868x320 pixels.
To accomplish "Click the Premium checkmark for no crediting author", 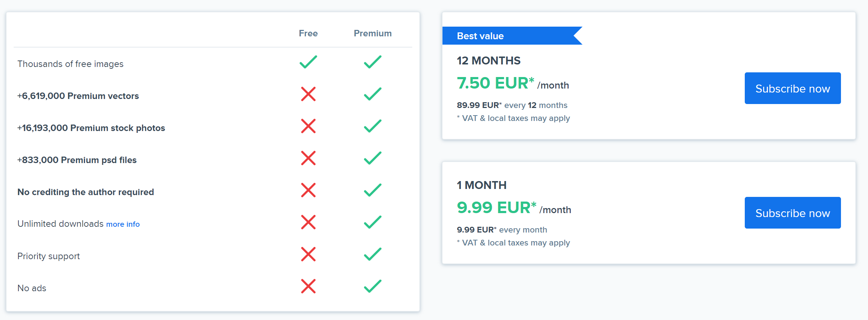I will click(x=372, y=190).
